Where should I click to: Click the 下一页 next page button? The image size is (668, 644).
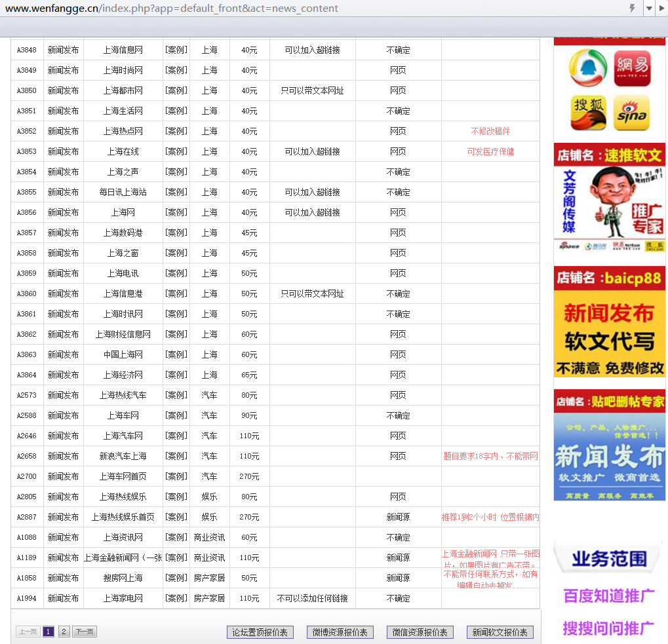83,632
